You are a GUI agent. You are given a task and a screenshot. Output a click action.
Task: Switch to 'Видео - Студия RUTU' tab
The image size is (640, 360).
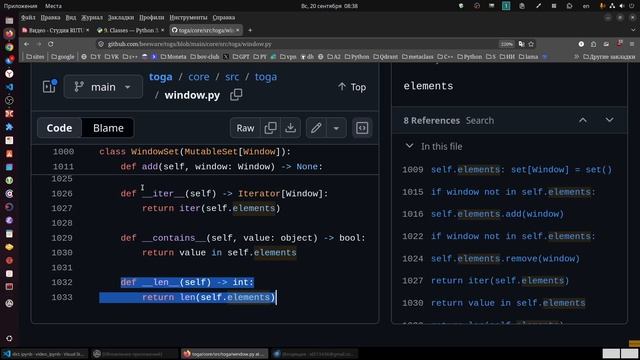(56, 30)
